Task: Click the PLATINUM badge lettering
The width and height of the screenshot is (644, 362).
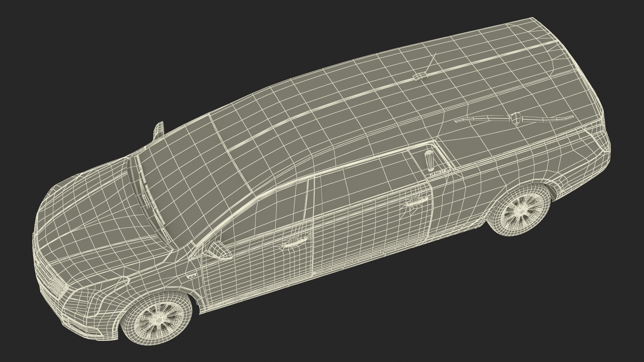Action: click(x=438, y=173)
